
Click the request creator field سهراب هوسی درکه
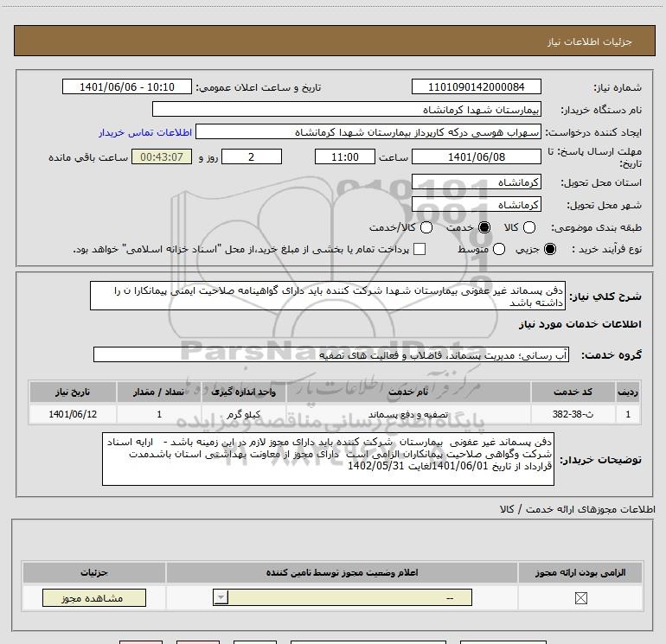(x=368, y=132)
